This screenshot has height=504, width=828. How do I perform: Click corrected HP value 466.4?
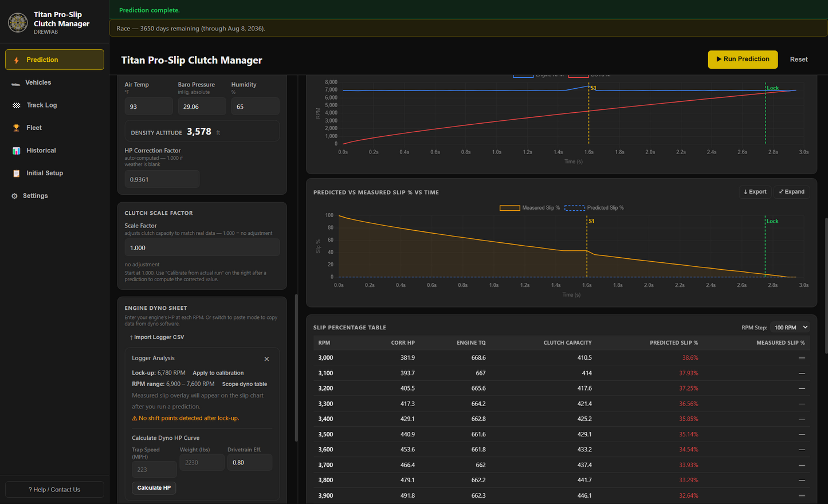click(x=407, y=465)
